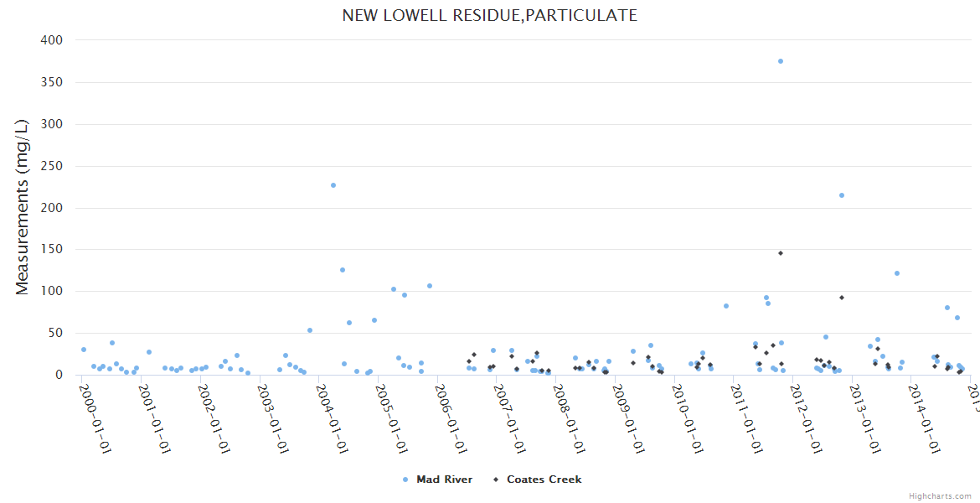Select the Mad River point near 106 in 2005
The height and width of the screenshot is (503, 980).
tap(430, 286)
